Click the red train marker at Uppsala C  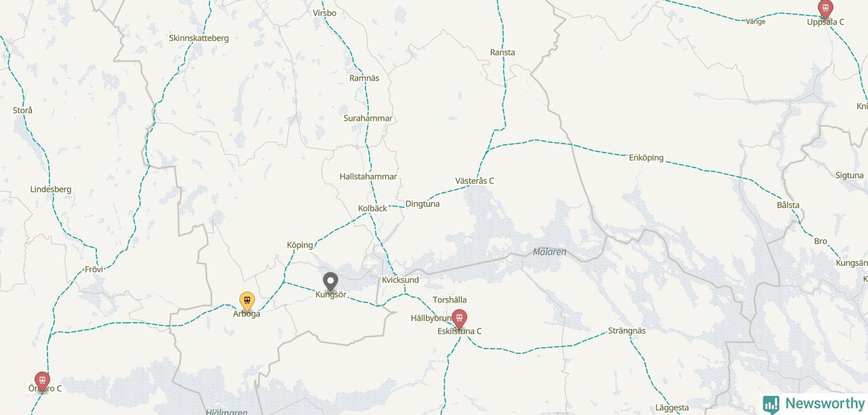pyautogui.click(x=825, y=9)
